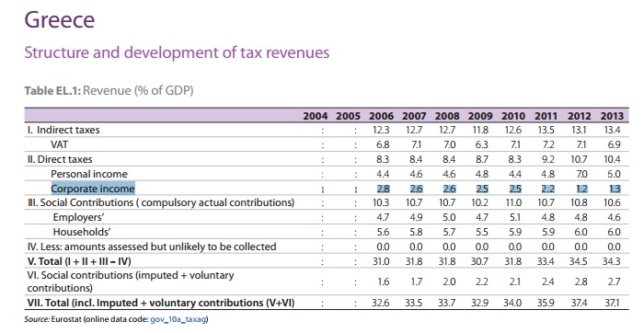Click the II. Direct taxes row label
Image resolution: width=644 pixels, height=333 pixels.
tap(60, 159)
